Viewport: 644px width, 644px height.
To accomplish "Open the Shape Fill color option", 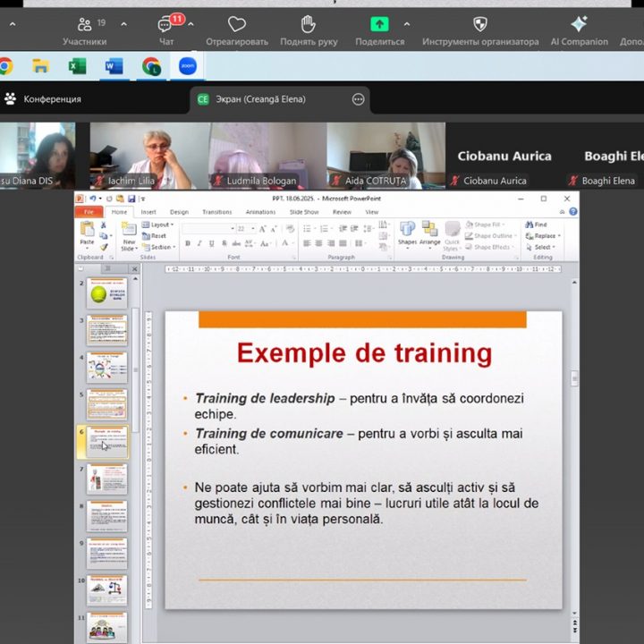I will (485, 225).
